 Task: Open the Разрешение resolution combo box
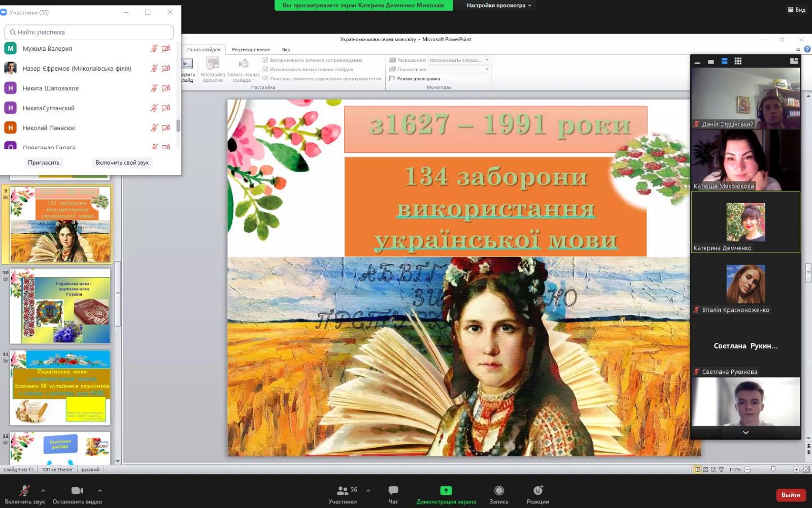459,60
